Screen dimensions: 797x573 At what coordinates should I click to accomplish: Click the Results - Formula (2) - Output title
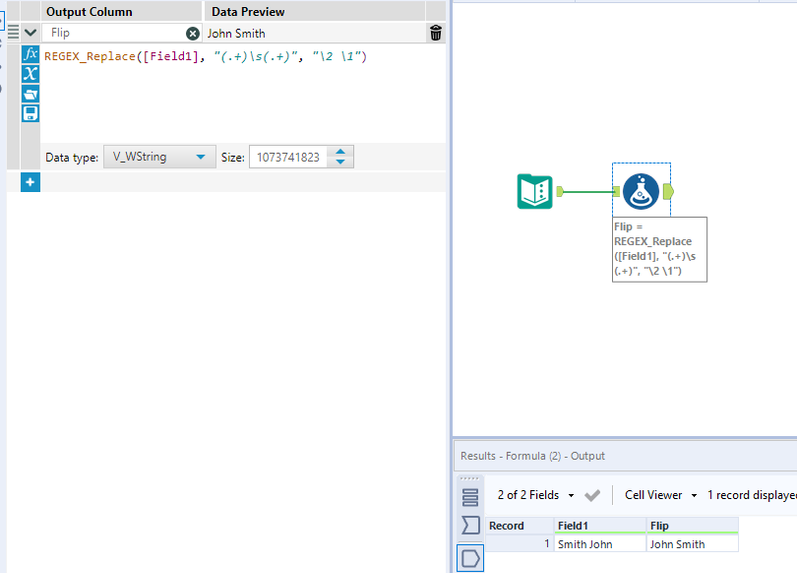pyautogui.click(x=533, y=456)
